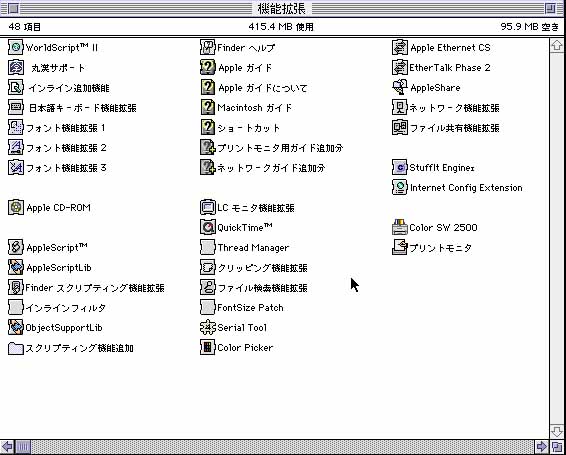Click the Thread Manager file label
Screen dimensions: 566x455
[x=253, y=248]
